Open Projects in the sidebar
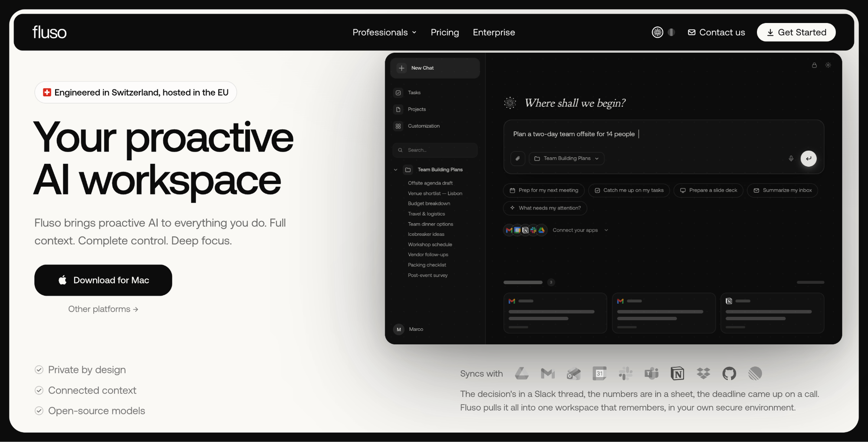 (x=417, y=109)
